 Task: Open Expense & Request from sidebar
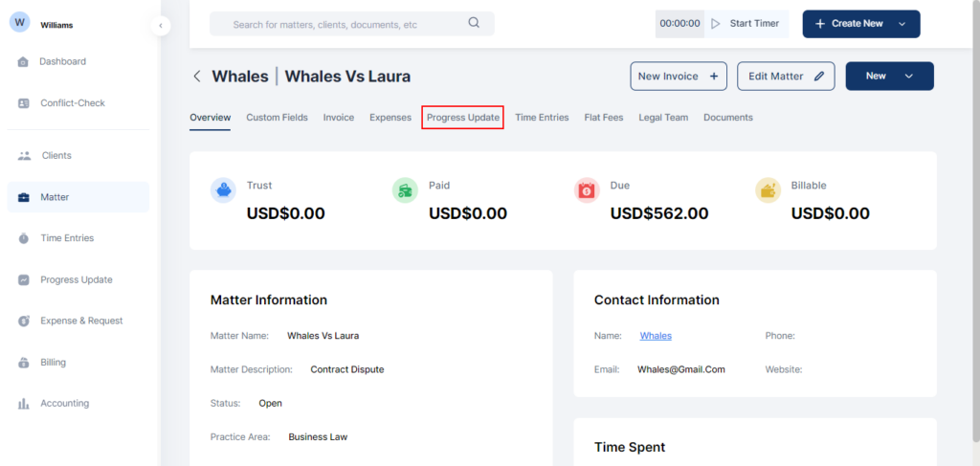tap(23, 322)
